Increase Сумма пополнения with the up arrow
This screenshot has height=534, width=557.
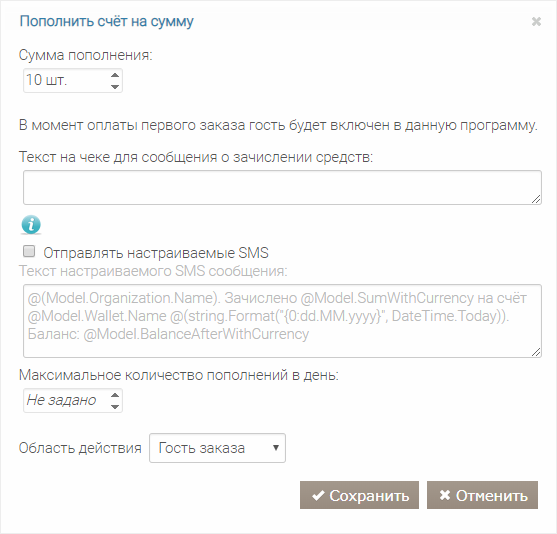click(x=115, y=75)
